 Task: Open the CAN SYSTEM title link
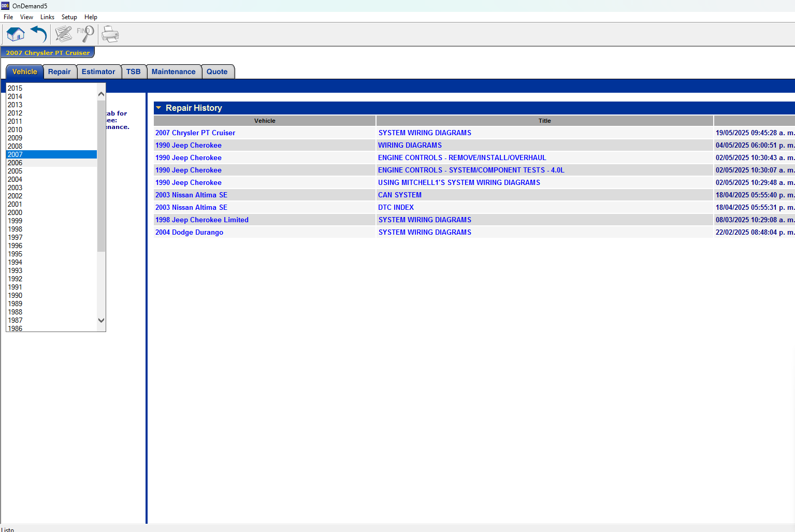point(399,195)
